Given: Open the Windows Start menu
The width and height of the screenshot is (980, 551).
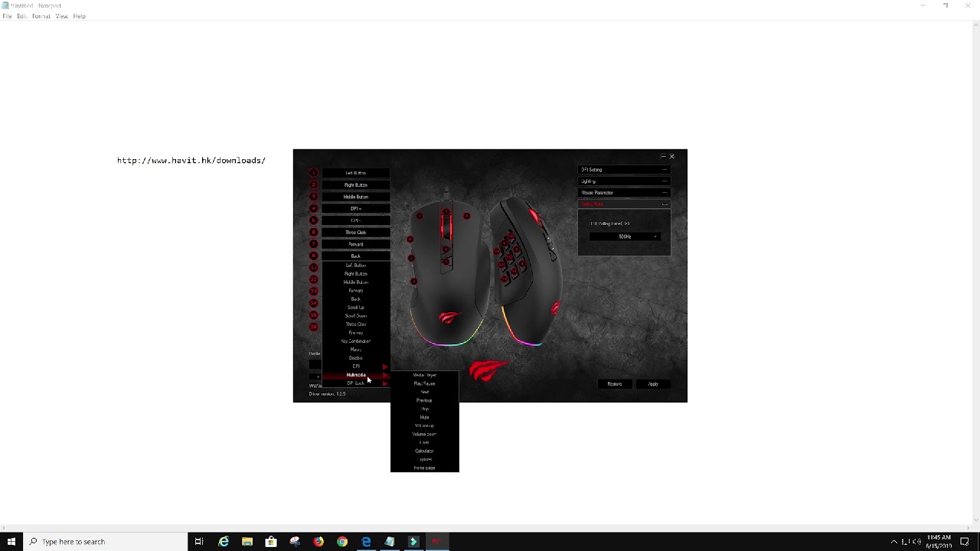Looking at the screenshot, I should pos(11,542).
